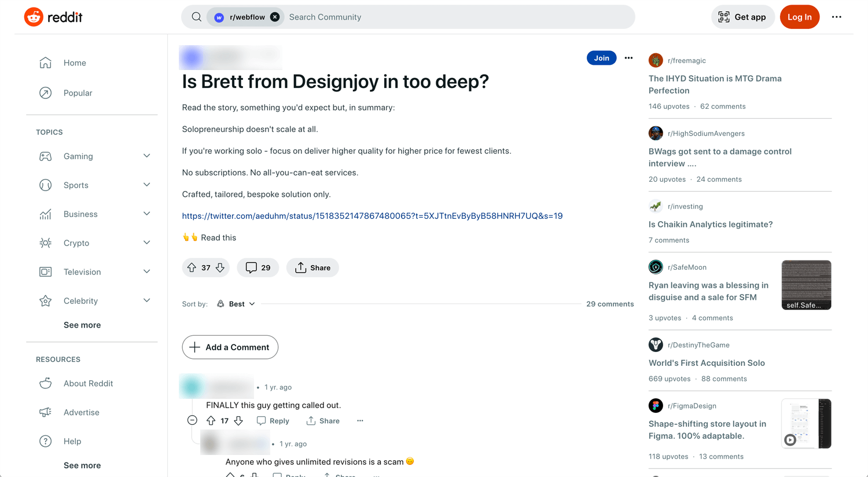The image size is (868, 477).
Task: Open more options on FINALLY comment
Action: [360, 421]
